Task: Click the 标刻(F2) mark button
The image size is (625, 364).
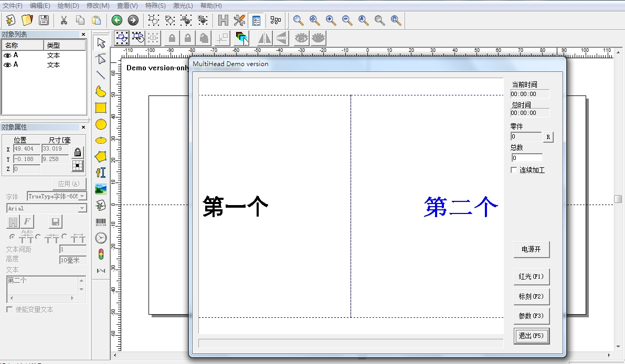Action: click(x=532, y=296)
